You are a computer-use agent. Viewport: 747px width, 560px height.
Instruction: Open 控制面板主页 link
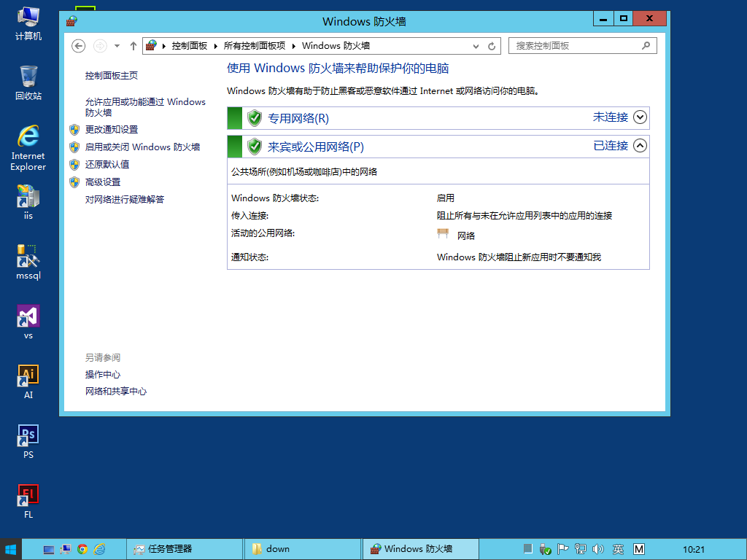(x=112, y=76)
